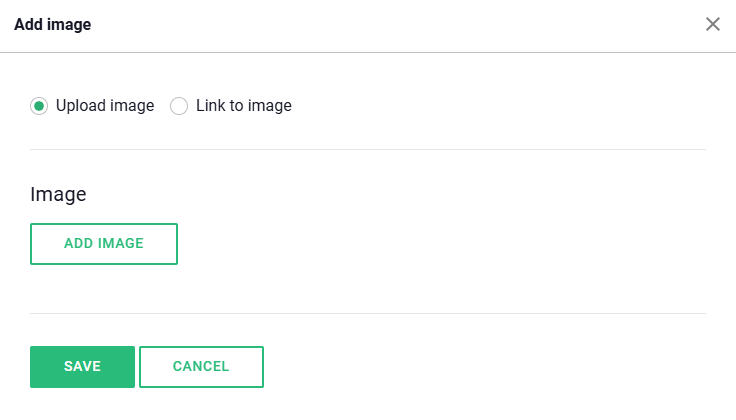Click the "Link to image" option label
The image size is (736, 420).
(244, 105)
